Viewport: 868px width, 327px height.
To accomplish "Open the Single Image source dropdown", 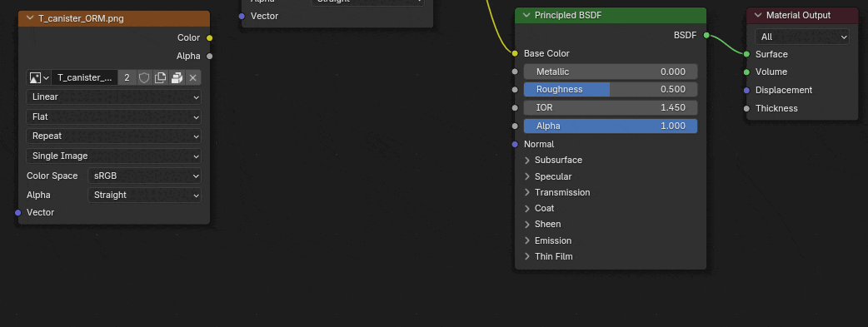I will pos(113,156).
